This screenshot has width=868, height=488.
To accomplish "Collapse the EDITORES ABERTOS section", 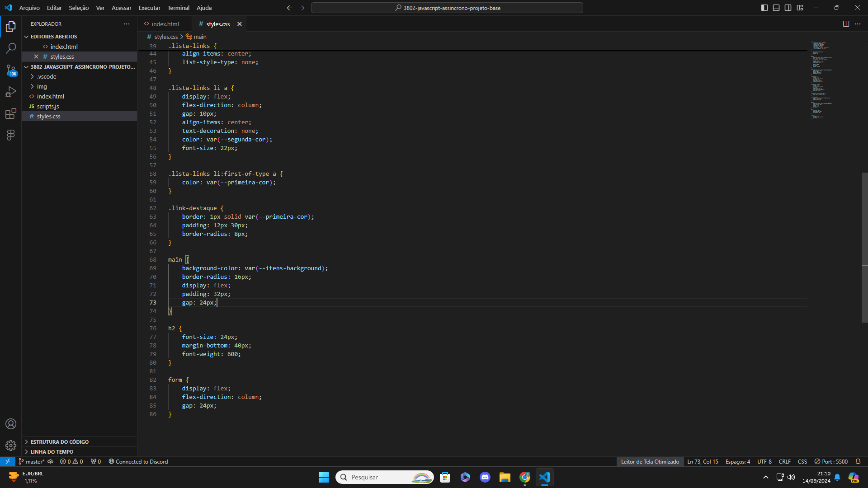I will pyautogui.click(x=79, y=37).
